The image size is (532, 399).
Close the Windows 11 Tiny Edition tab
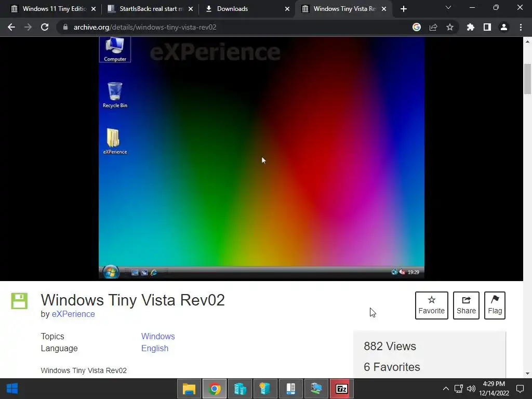click(x=94, y=9)
